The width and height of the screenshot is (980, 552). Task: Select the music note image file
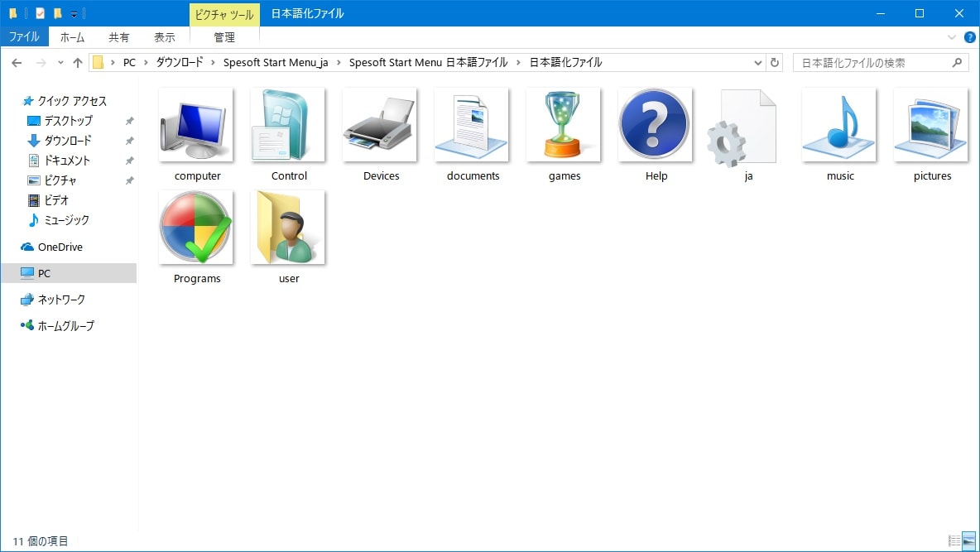(x=840, y=134)
